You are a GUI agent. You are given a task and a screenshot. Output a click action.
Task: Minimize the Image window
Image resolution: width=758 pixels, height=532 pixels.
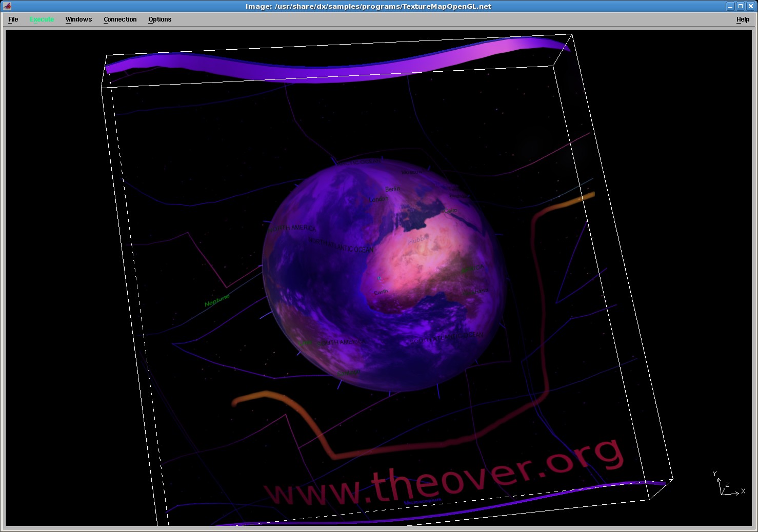click(x=730, y=6)
